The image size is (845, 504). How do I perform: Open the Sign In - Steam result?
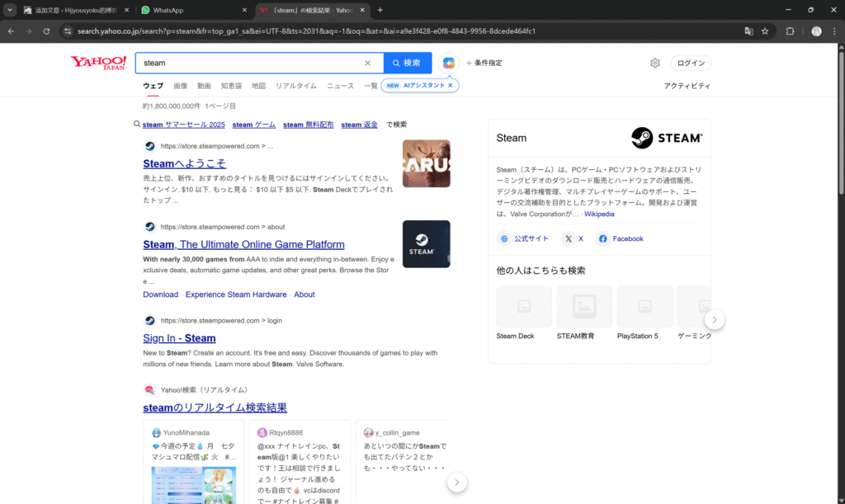click(x=179, y=338)
